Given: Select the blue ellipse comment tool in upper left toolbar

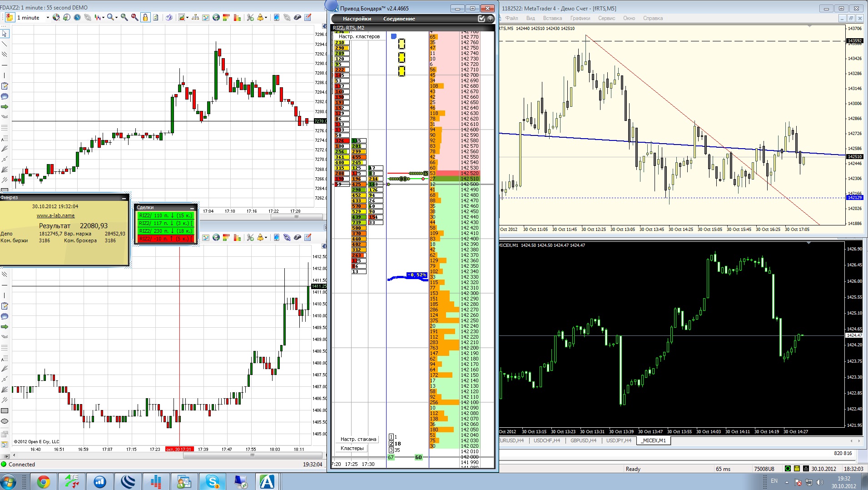Looking at the screenshot, I should point(5,96).
